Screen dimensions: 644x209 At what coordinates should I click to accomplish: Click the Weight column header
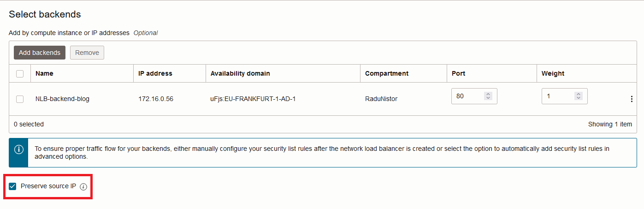coord(553,73)
